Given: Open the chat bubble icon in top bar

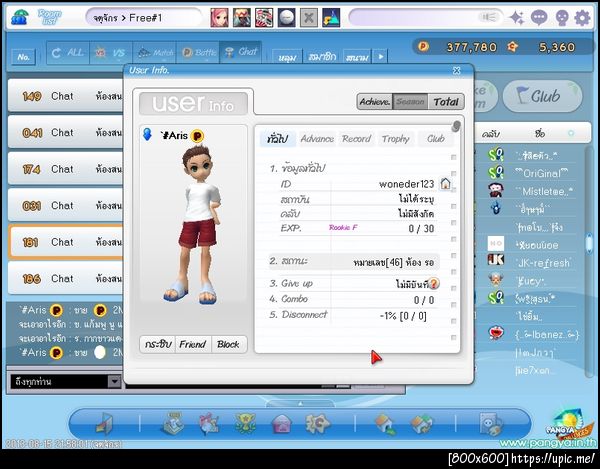Looking at the screenshot, I should (539, 18).
